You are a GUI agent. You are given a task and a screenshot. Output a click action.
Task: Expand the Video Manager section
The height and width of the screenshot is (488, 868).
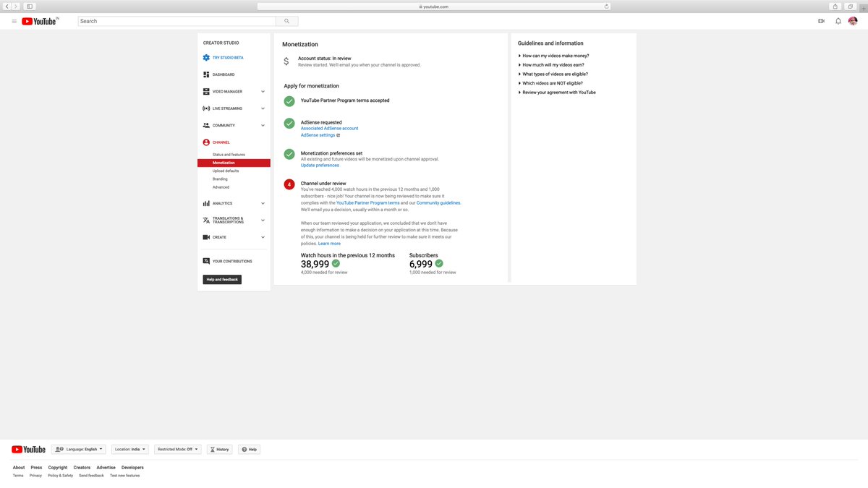click(x=263, y=92)
